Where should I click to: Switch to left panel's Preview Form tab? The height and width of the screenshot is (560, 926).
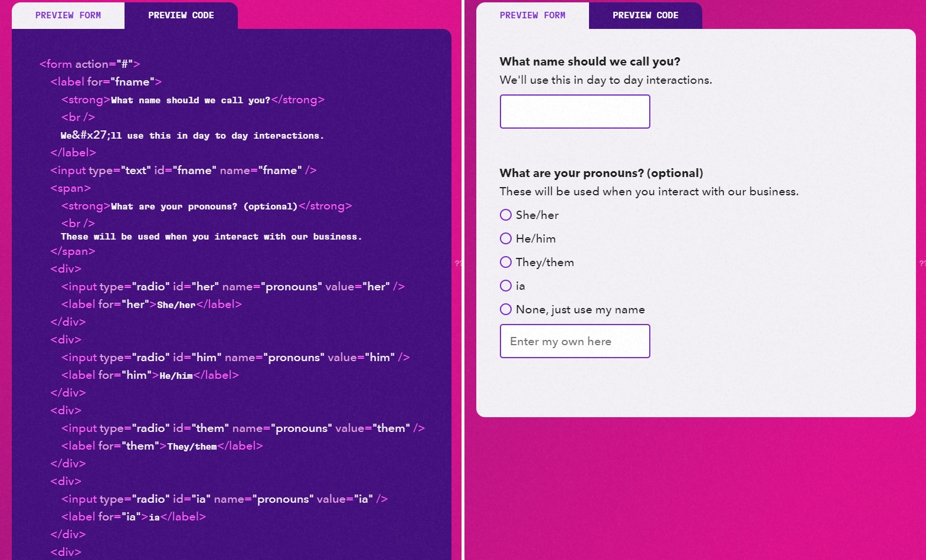[68, 15]
